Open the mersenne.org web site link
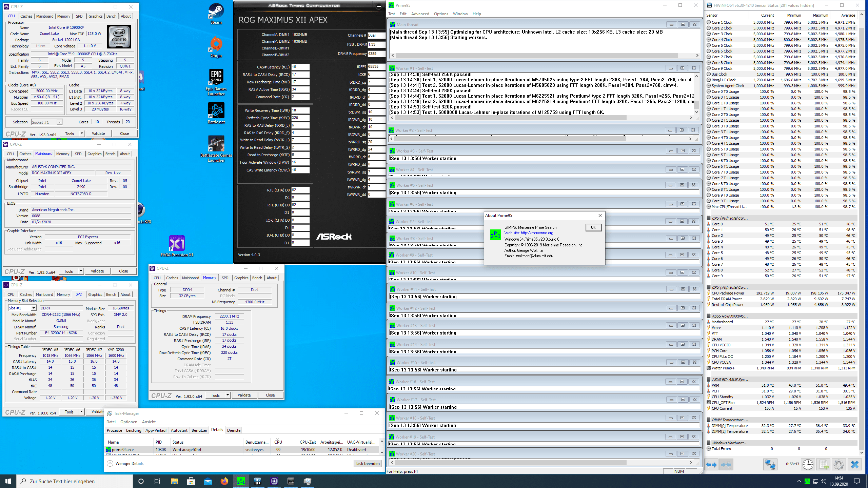 click(537, 233)
